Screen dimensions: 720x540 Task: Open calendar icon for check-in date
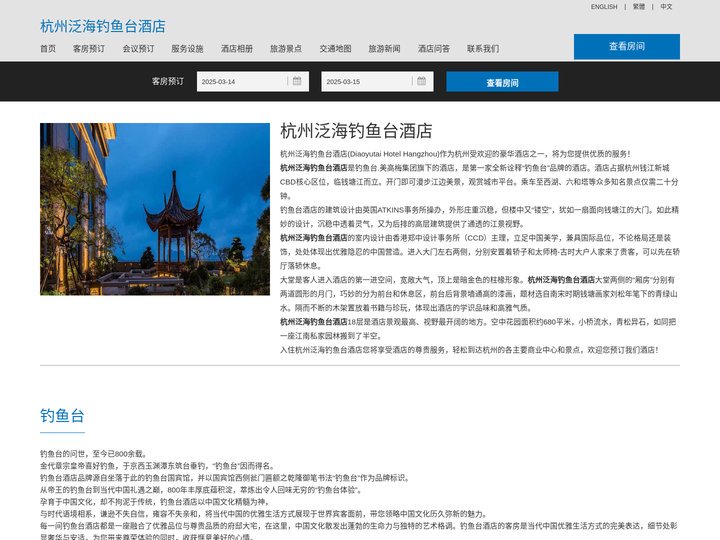[x=297, y=81]
